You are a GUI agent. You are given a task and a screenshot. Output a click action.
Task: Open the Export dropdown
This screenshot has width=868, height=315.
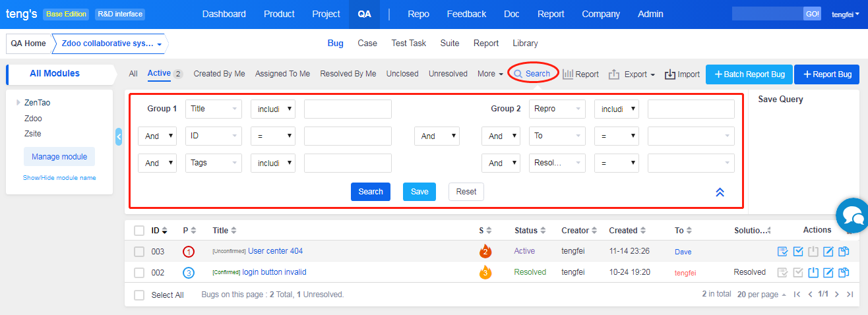click(632, 74)
